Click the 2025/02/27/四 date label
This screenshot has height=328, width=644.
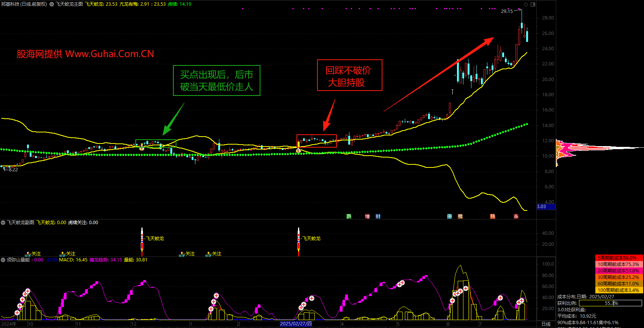tap(296, 324)
